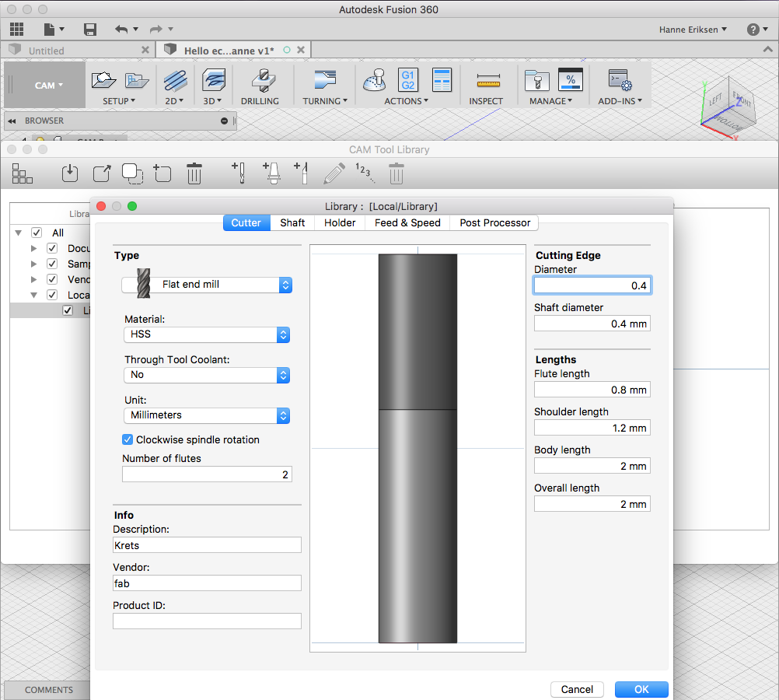The image size is (779, 700).
Task: Click the percent Task Manager icon
Action: click(571, 80)
